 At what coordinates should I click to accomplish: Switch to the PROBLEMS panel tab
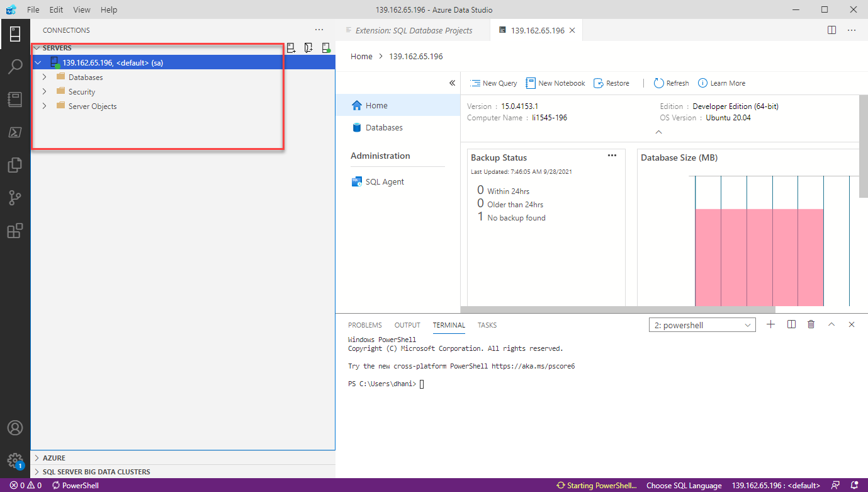click(x=365, y=325)
